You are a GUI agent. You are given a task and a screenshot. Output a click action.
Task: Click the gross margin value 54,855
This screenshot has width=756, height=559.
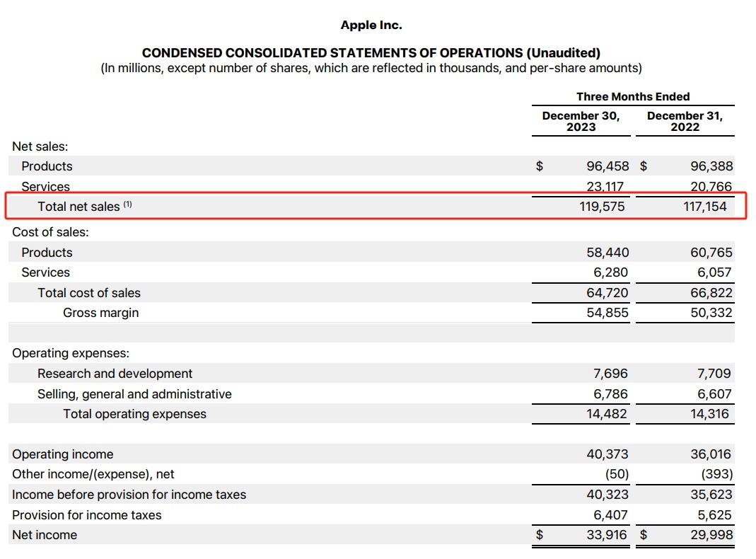point(607,313)
